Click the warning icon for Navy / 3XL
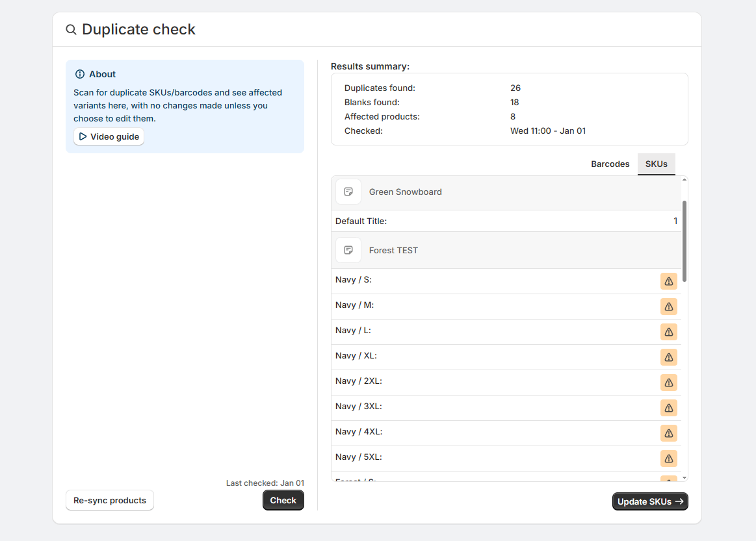The height and width of the screenshot is (541, 756). (x=668, y=408)
